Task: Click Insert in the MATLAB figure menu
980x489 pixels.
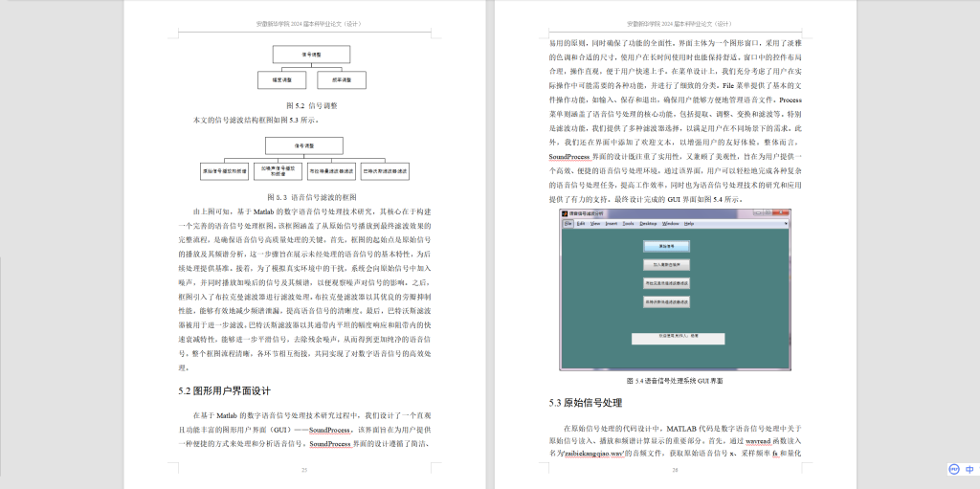Action: (x=612, y=223)
